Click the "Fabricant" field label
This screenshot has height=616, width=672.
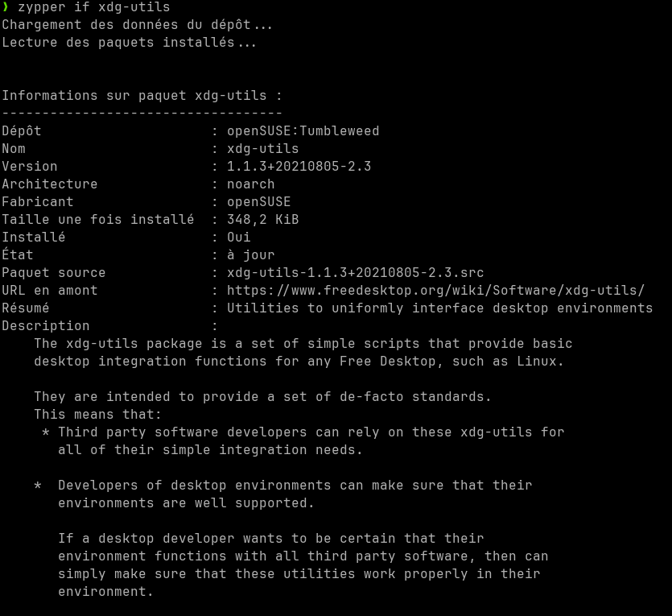[37, 202]
